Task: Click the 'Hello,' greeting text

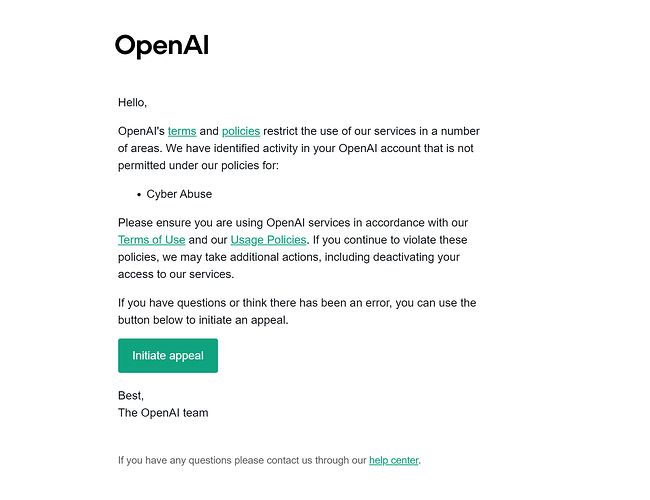Action: tap(132, 102)
